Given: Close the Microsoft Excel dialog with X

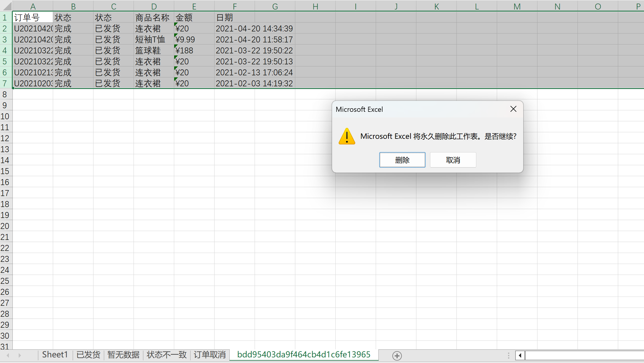Looking at the screenshot, I should pyautogui.click(x=513, y=109).
